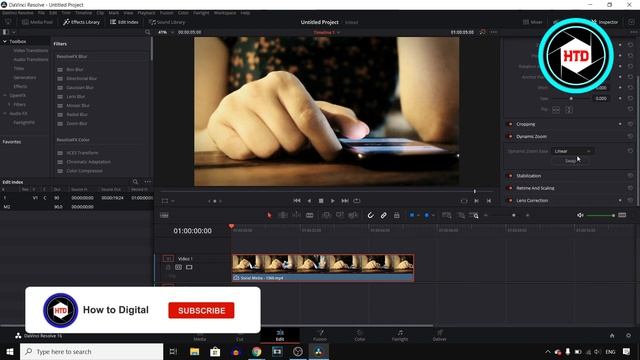Play the clip in reverse
This screenshot has height=360, width=640.
[x=309, y=201]
